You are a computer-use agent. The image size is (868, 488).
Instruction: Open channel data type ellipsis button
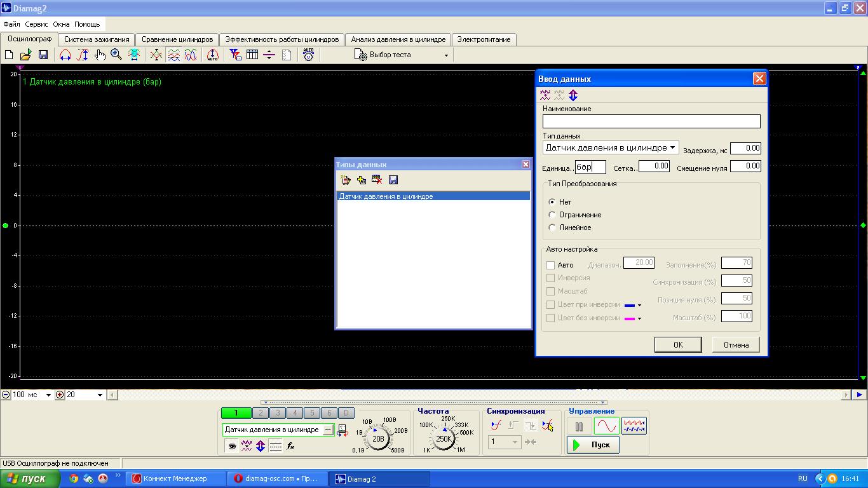pos(328,430)
